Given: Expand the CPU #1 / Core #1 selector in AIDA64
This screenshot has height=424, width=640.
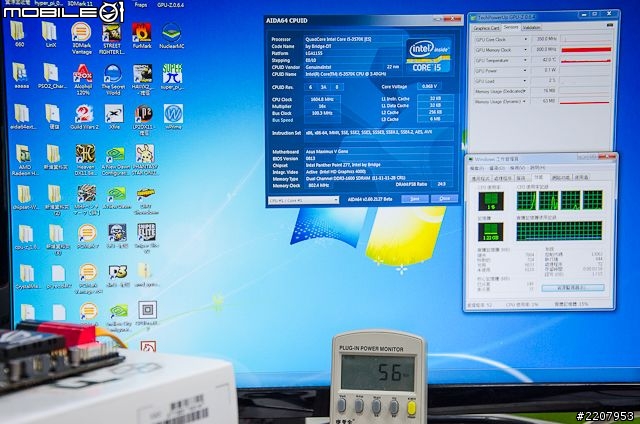Looking at the screenshot, I should [x=303, y=200].
